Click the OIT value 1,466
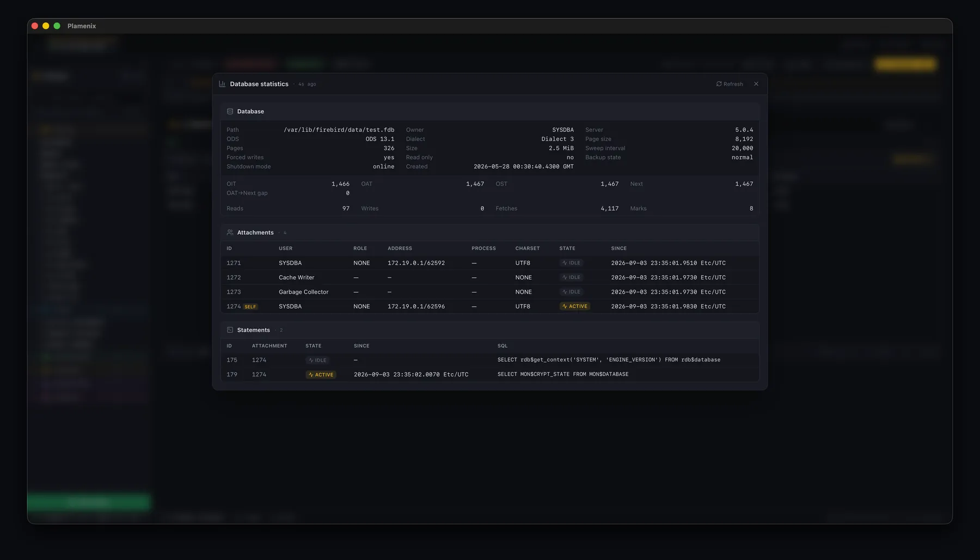The image size is (980, 560). (340, 184)
